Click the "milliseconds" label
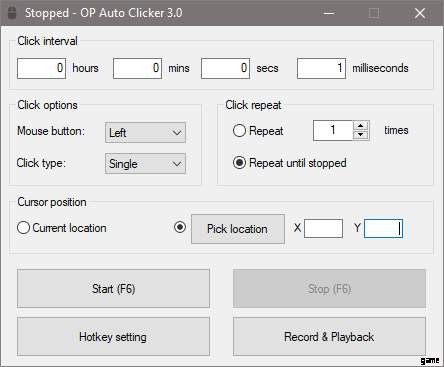Viewport: 444px width, 367px height. [380, 68]
